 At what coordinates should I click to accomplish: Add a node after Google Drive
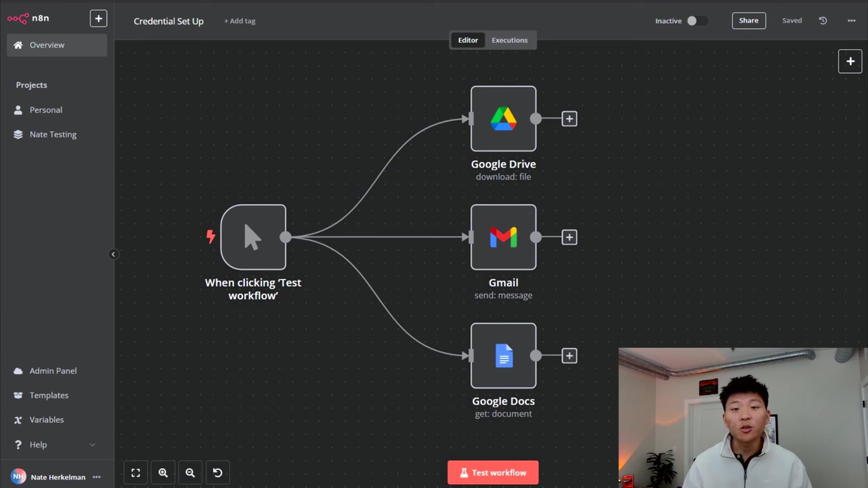click(x=569, y=119)
